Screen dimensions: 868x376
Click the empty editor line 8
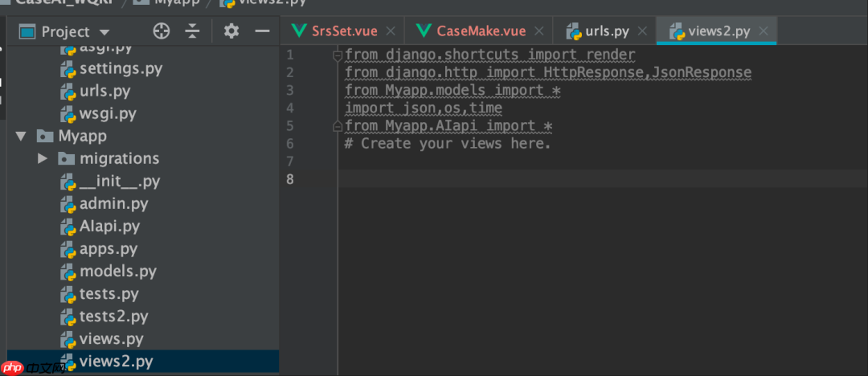click(563, 179)
